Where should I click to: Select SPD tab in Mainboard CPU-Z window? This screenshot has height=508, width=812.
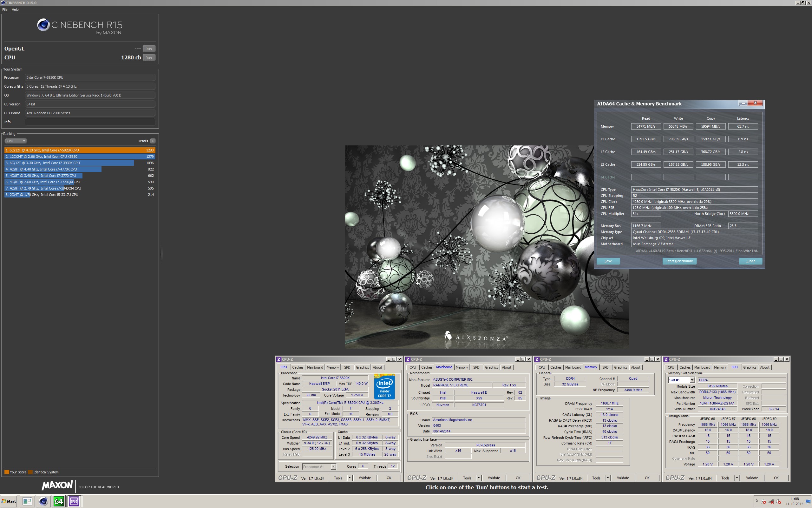[476, 367]
